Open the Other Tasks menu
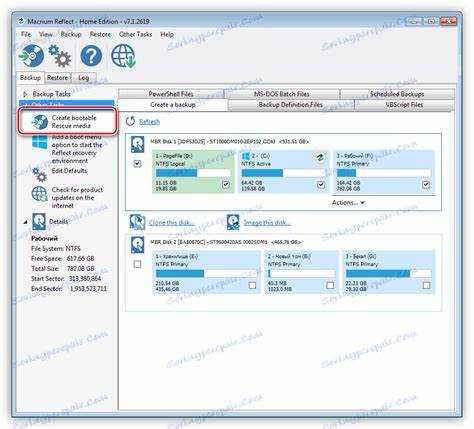The height and width of the screenshot is (429, 474). pos(135,34)
